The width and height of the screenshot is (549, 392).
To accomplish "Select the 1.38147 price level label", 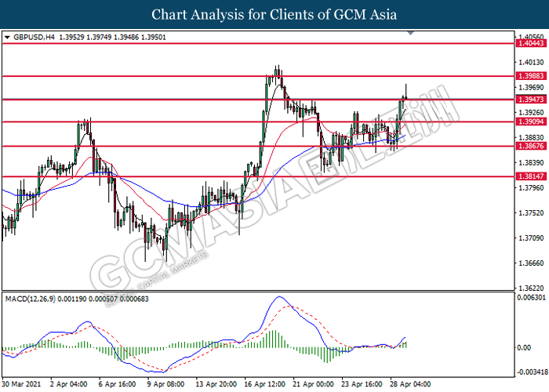I will pos(531,176).
